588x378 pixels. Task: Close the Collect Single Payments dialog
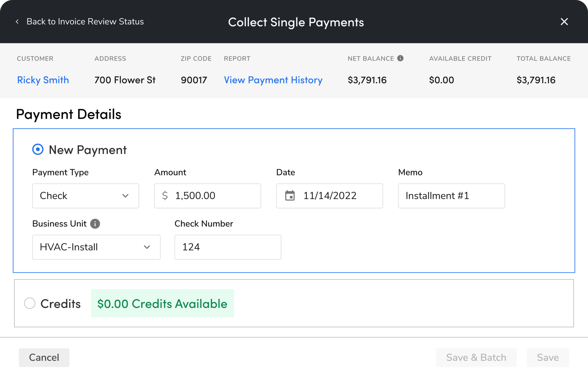[564, 22]
